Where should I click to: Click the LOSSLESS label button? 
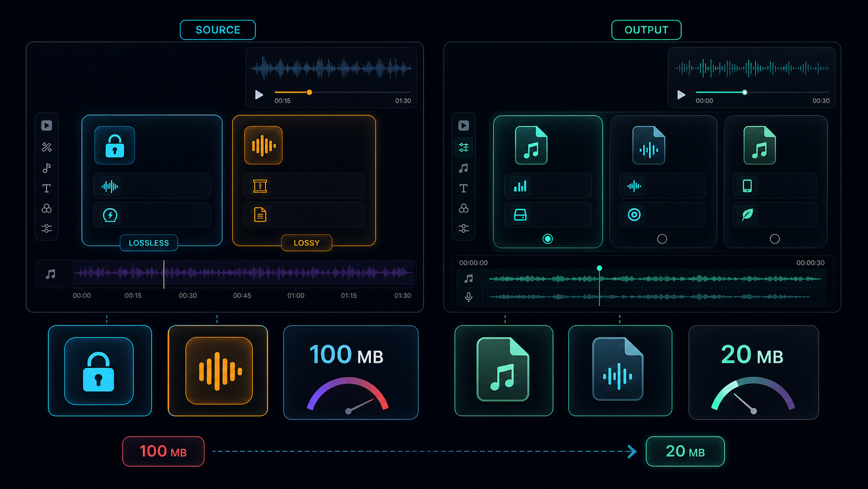pyautogui.click(x=149, y=243)
